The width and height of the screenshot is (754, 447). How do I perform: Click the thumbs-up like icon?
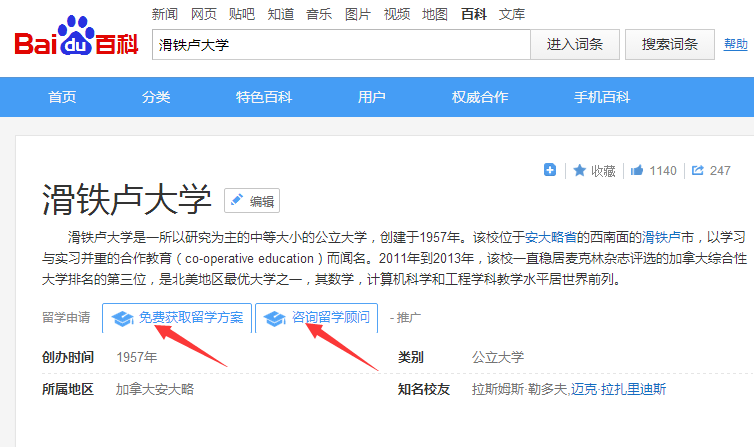pos(637,170)
